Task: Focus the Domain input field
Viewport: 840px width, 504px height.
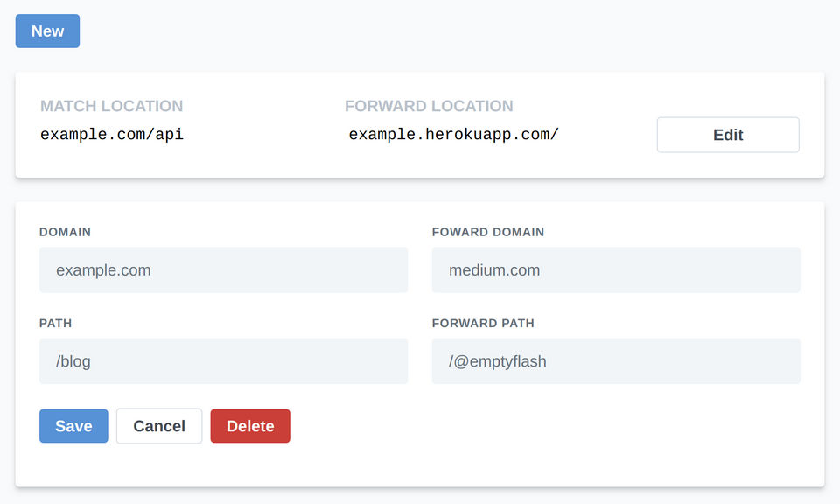Action: coord(223,270)
